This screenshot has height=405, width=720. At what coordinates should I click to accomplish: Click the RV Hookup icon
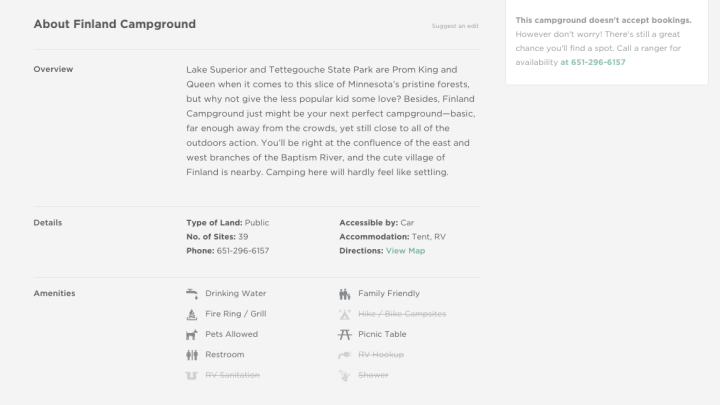pyautogui.click(x=345, y=354)
